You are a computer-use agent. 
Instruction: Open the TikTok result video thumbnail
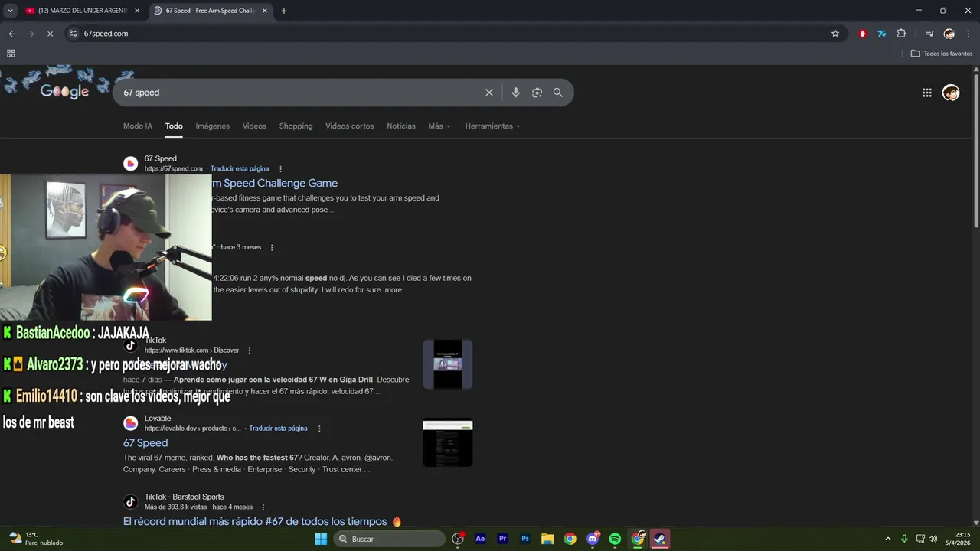[448, 364]
